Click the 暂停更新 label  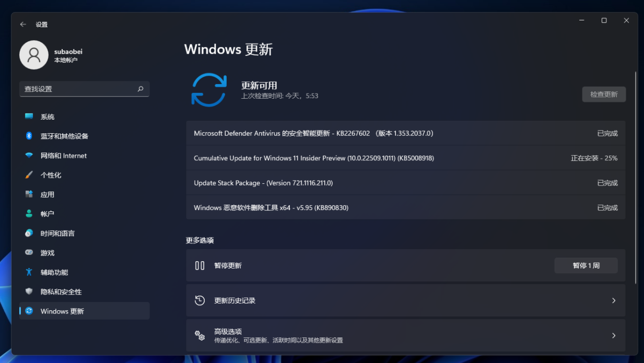[x=228, y=265]
